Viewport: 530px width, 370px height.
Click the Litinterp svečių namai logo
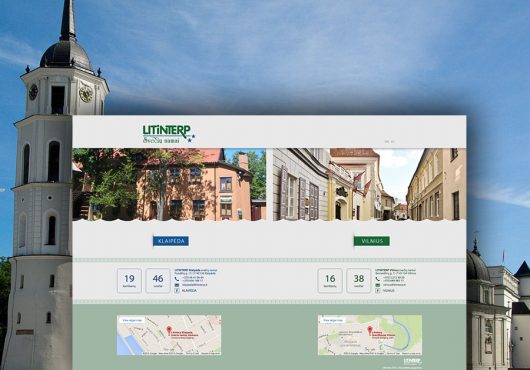[169, 134]
